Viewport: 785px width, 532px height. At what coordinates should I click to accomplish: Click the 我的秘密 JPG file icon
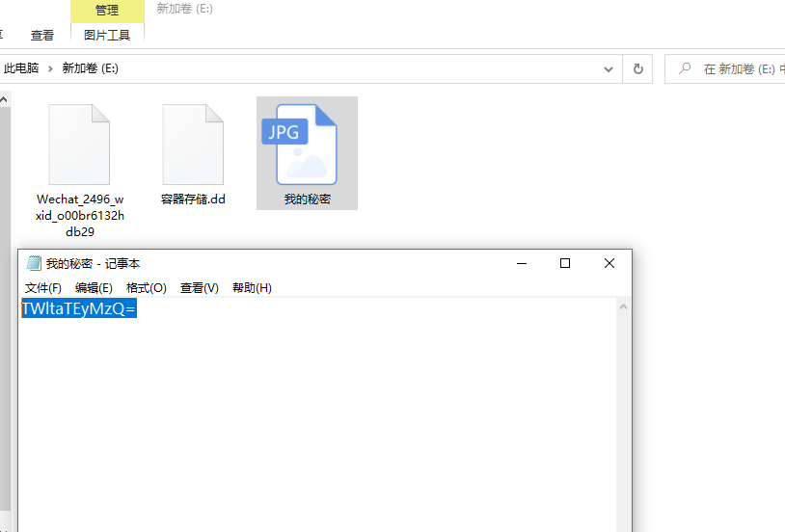(x=307, y=145)
